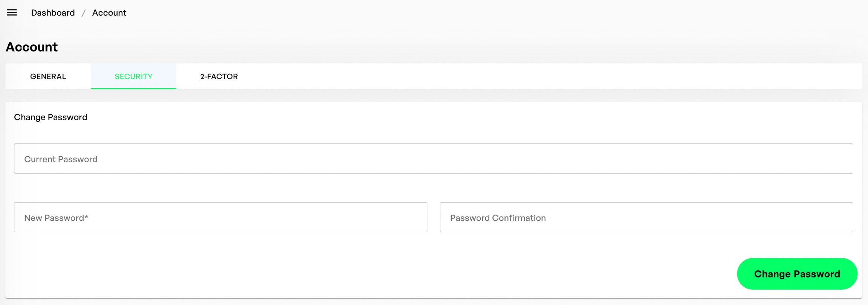This screenshot has width=868, height=305.
Task: Open the 2-Factor tab
Action: coord(219,76)
